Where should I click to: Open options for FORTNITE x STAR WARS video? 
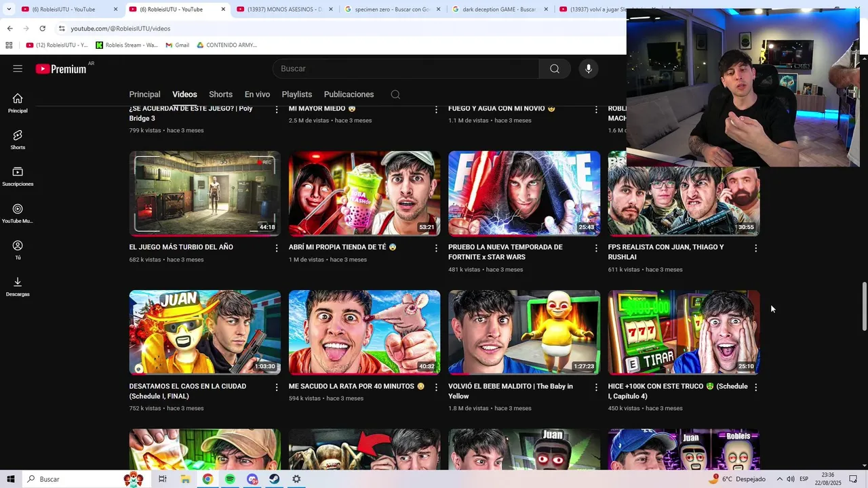click(596, 248)
